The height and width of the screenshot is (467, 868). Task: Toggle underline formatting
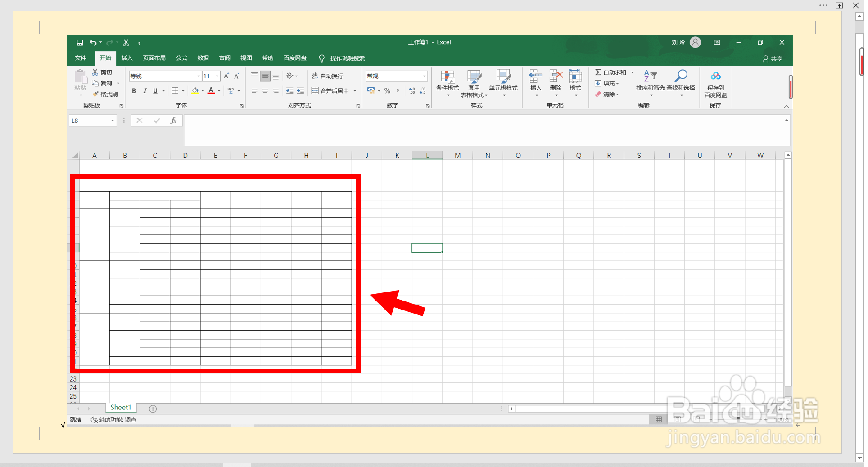(x=155, y=91)
